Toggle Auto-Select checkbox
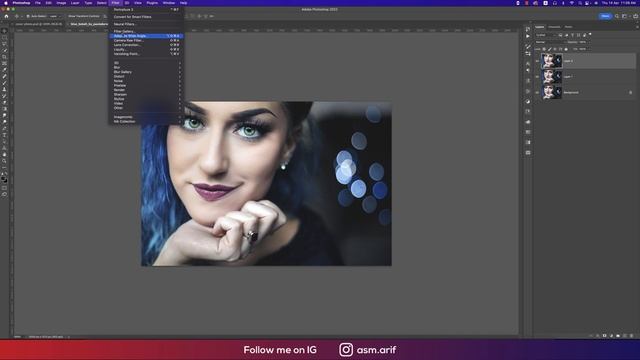 click(28, 16)
